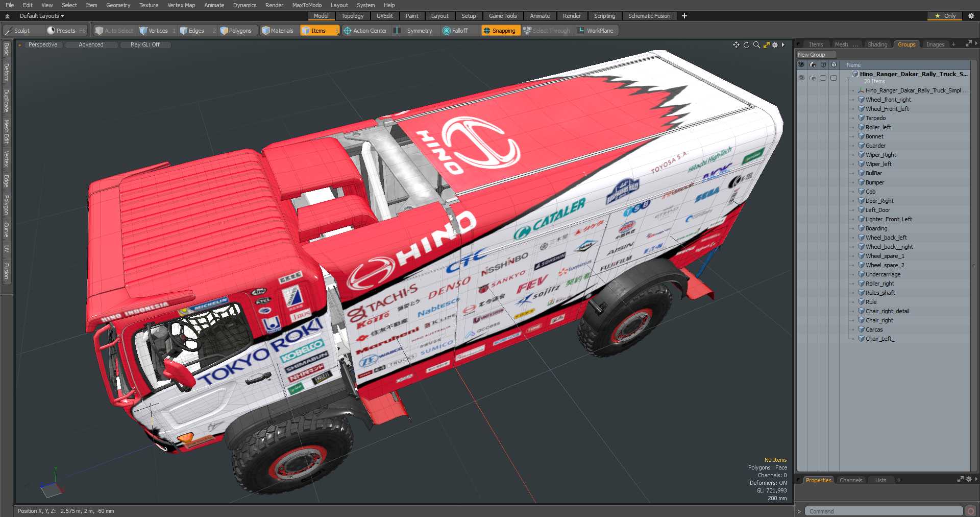Add a new layout tab with plus
This screenshot has height=517, width=980.
coord(684,16)
